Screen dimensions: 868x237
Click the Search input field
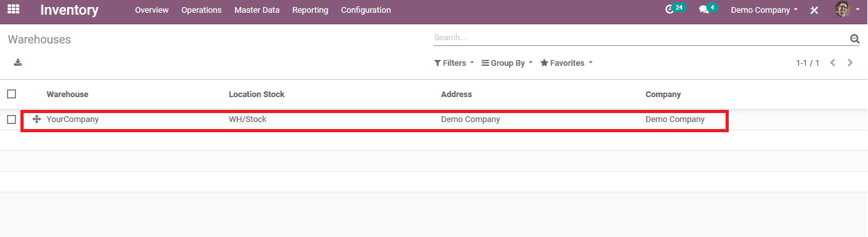641,38
